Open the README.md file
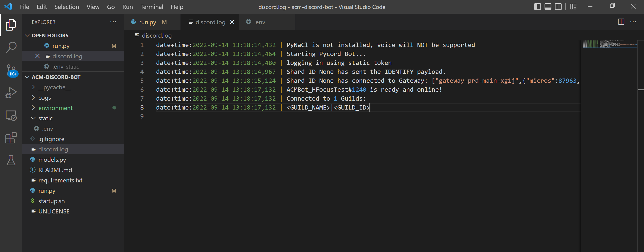Viewport: 644px width, 252px height. 73,170
